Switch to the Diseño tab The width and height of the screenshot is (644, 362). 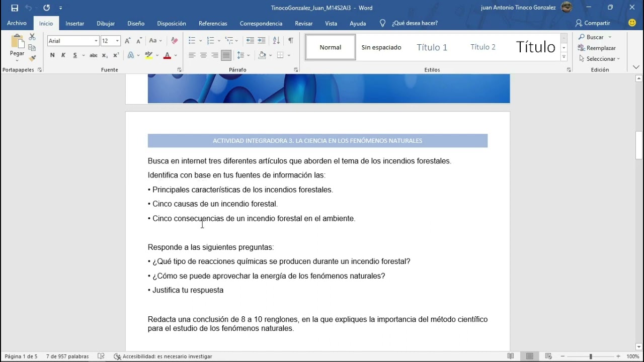click(x=136, y=24)
